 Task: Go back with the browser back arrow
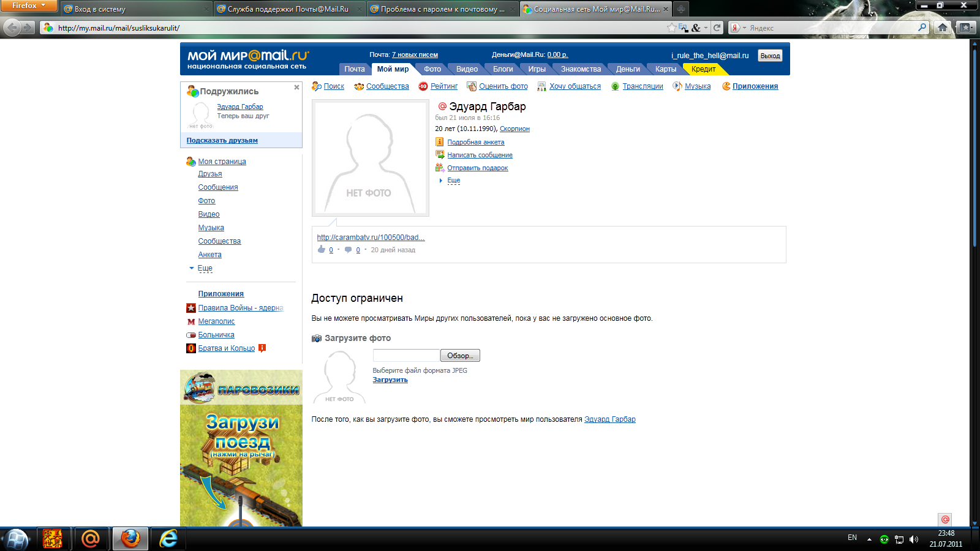(x=13, y=28)
